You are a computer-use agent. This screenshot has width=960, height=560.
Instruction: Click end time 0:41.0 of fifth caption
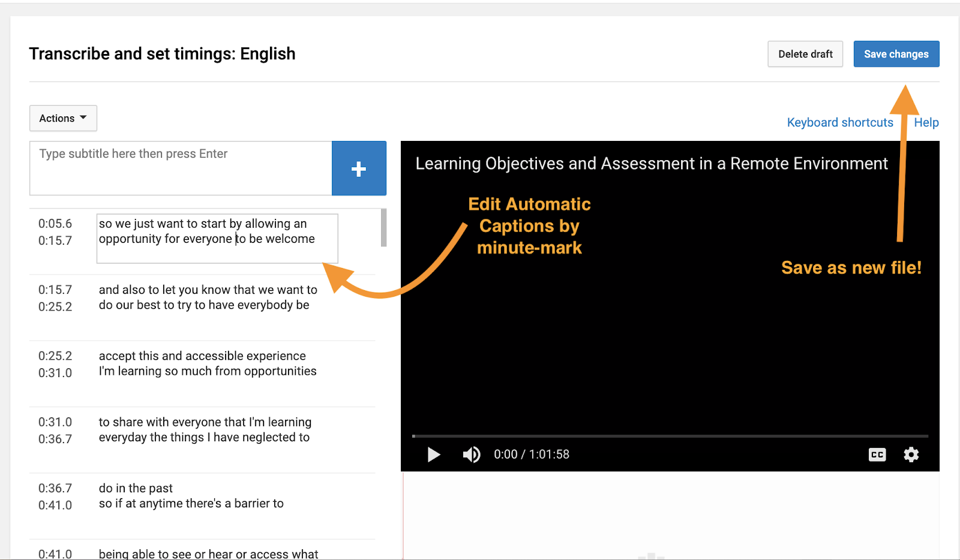click(x=55, y=505)
